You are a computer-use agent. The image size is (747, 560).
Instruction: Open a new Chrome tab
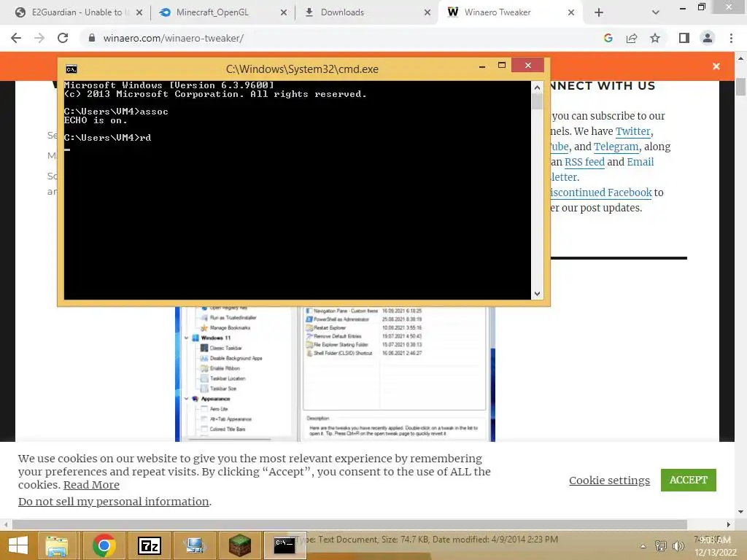click(599, 12)
